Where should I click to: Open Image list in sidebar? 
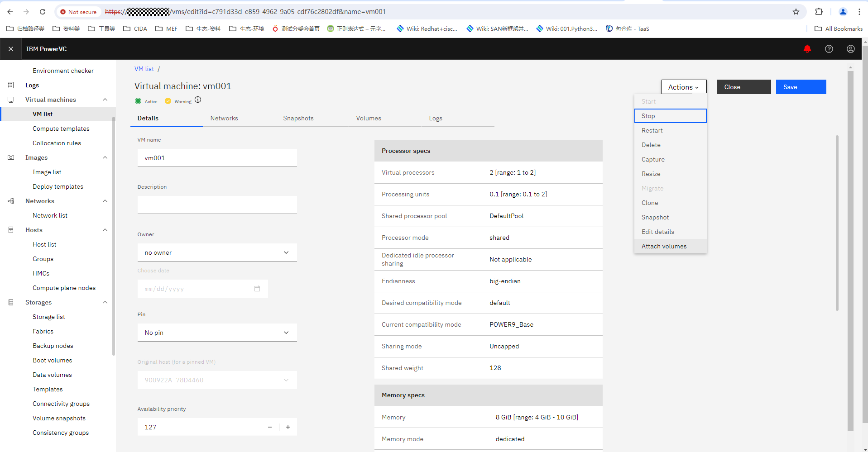47,172
